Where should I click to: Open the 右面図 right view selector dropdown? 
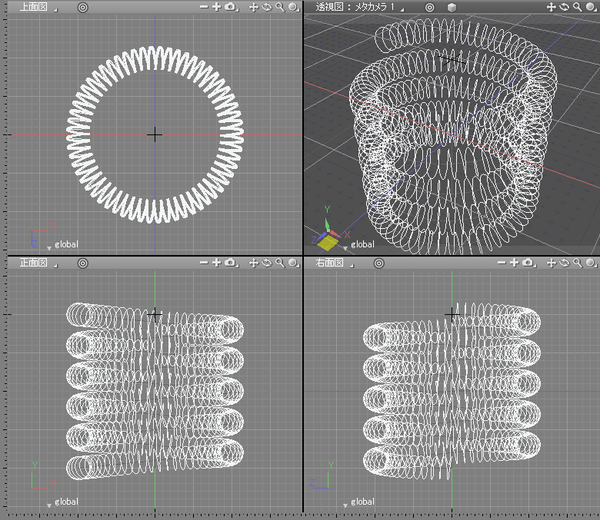click(334, 263)
